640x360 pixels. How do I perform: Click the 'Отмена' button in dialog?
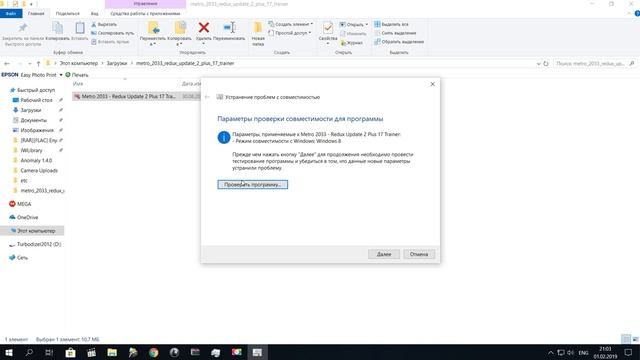pyautogui.click(x=419, y=254)
